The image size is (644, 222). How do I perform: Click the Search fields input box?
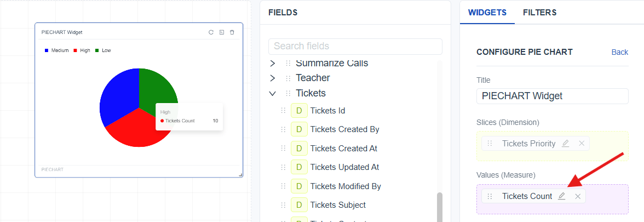click(355, 46)
